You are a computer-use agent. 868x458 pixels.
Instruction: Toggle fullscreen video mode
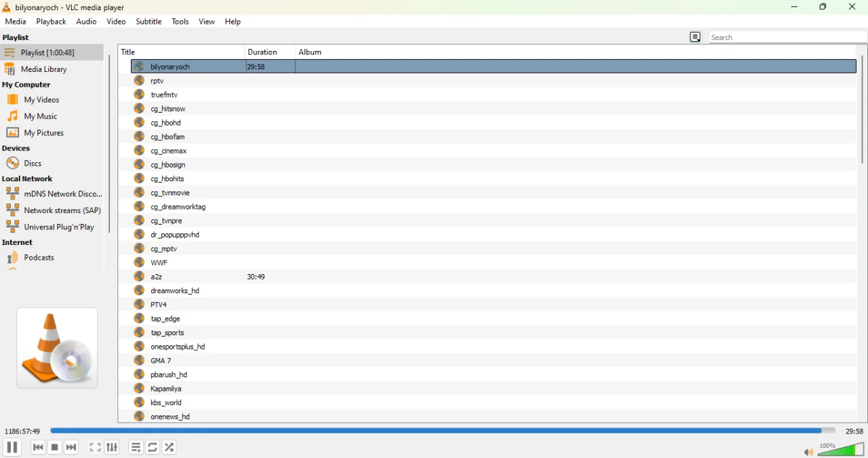[x=96, y=448]
